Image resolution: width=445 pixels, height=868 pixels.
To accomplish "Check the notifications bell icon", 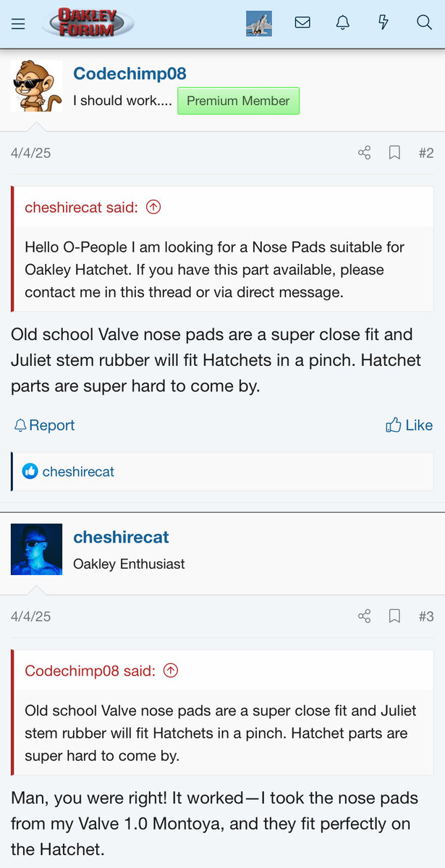I will [x=343, y=22].
